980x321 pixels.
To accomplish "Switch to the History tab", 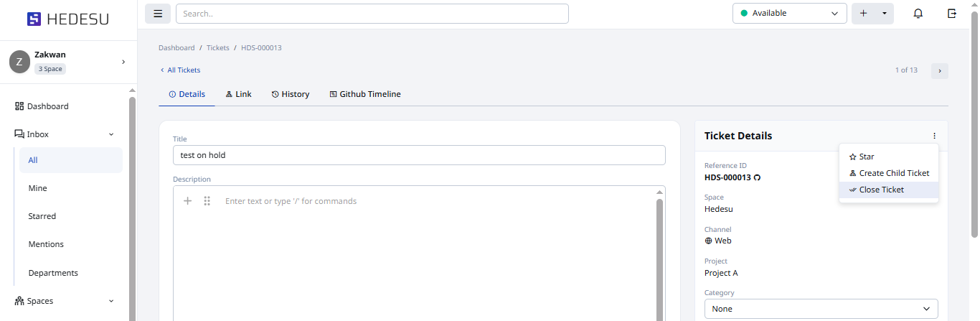I will (x=291, y=94).
